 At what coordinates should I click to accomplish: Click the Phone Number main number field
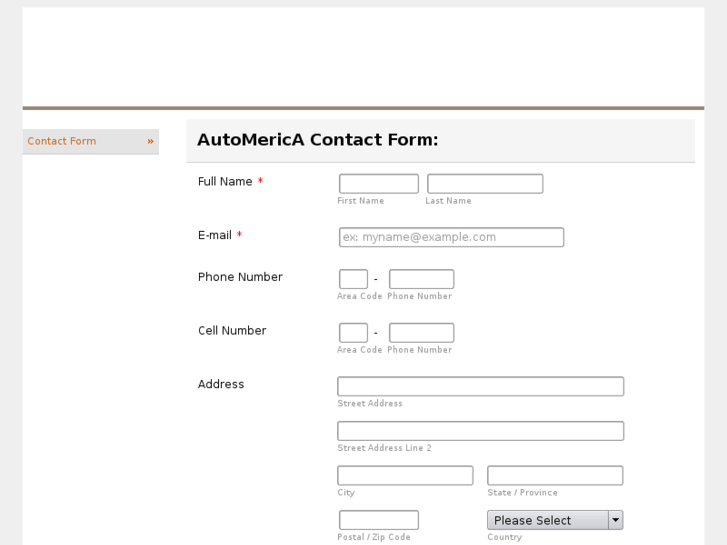click(x=421, y=279)
